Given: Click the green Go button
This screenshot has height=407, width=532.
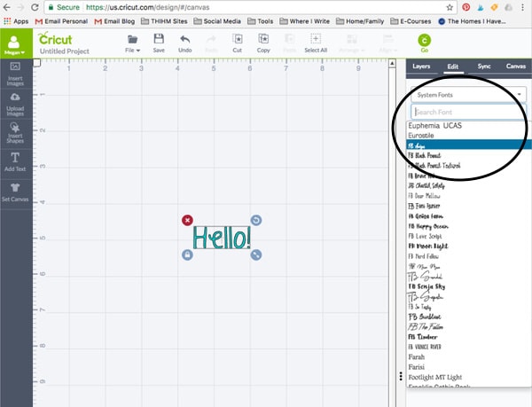Looking at the screenshot, I should [423, 43].
